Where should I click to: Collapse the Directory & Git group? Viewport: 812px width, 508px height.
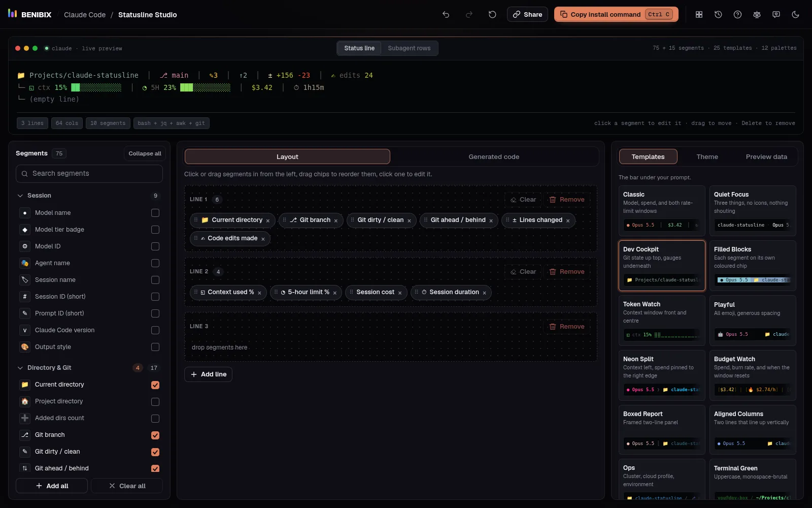20,368
